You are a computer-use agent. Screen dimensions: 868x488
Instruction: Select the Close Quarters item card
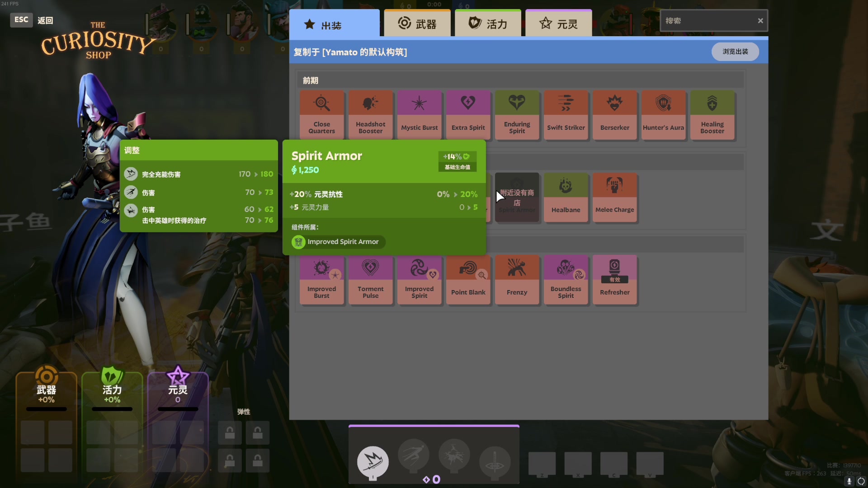322,115
